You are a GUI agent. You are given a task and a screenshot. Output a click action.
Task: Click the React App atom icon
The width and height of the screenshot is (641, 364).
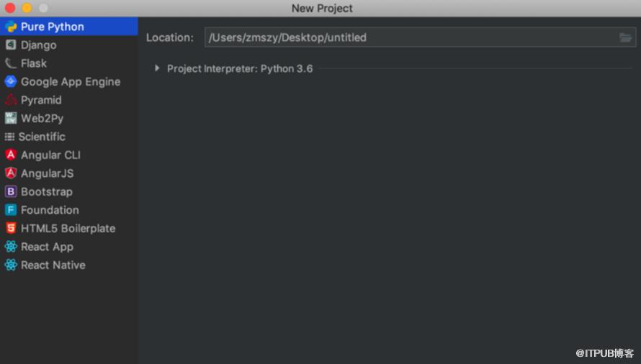pos(11,246)
